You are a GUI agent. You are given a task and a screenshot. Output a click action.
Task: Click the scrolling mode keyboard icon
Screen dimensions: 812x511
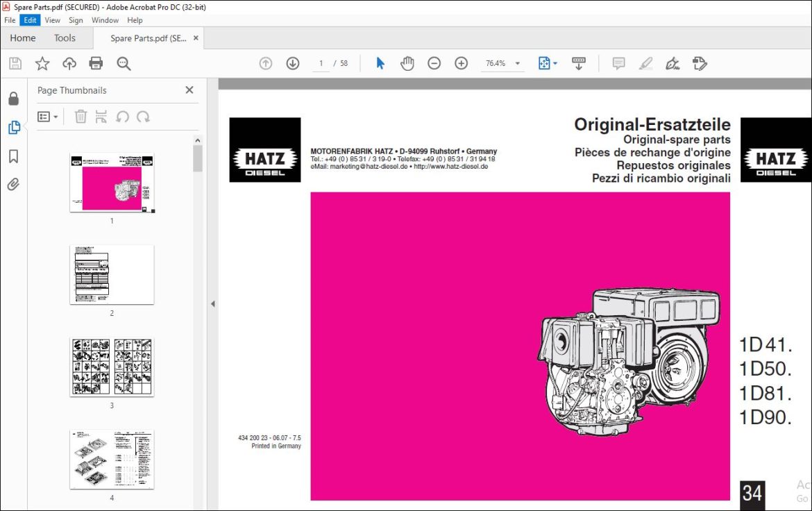click(x=578, y=63)
